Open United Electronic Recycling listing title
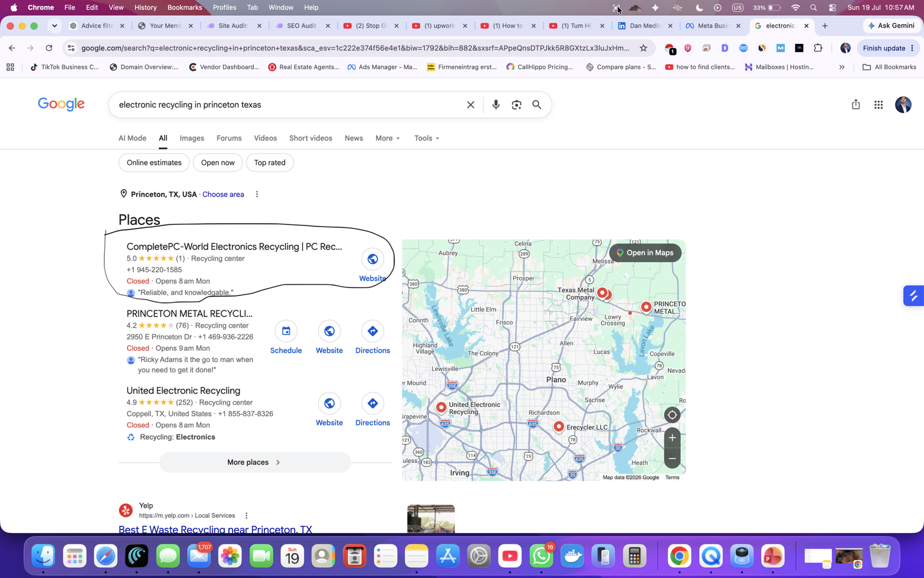This screenshot has height=578, width=924. click(183, 391)
